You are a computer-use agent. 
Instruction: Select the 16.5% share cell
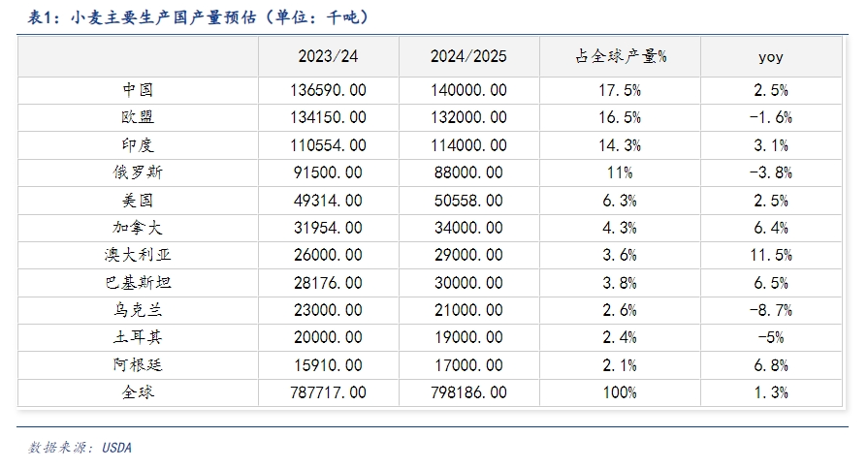pos(620,117)
